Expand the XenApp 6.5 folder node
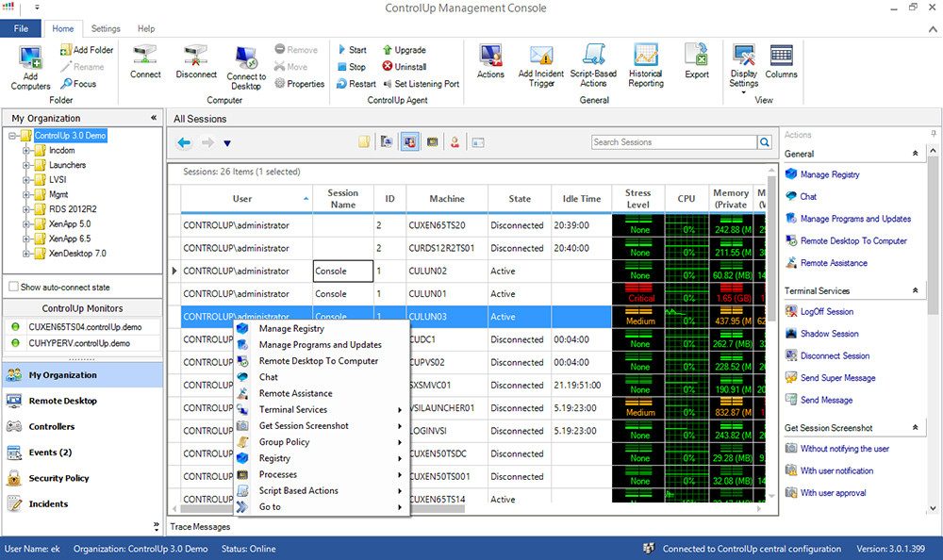The width and height of the screenshot is (943, 560). 25,239
